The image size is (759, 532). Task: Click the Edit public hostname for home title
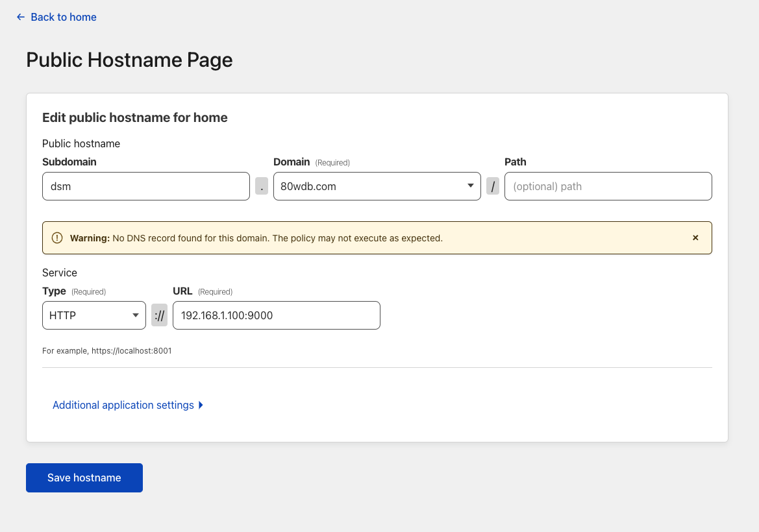134,117
